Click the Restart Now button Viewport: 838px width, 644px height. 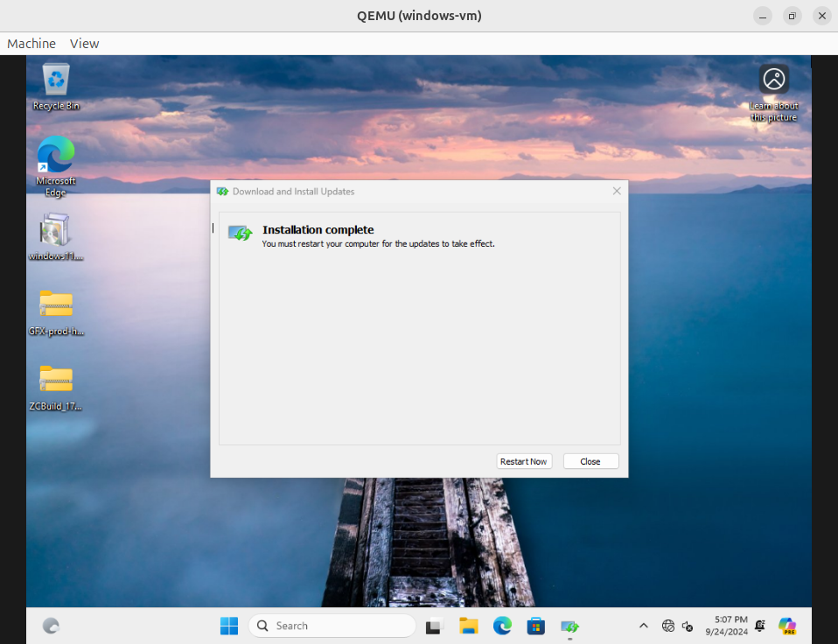[x=523, y=461]
